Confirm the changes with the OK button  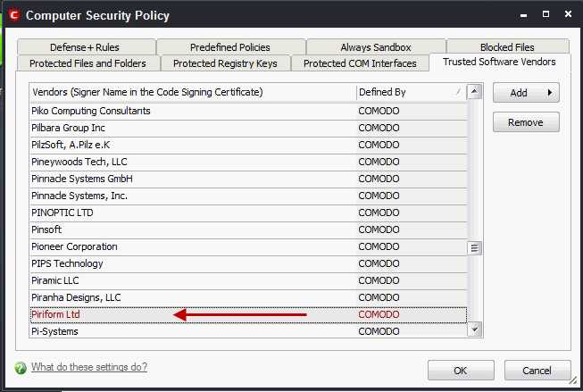pyautogui.click(x=461, y=371)
